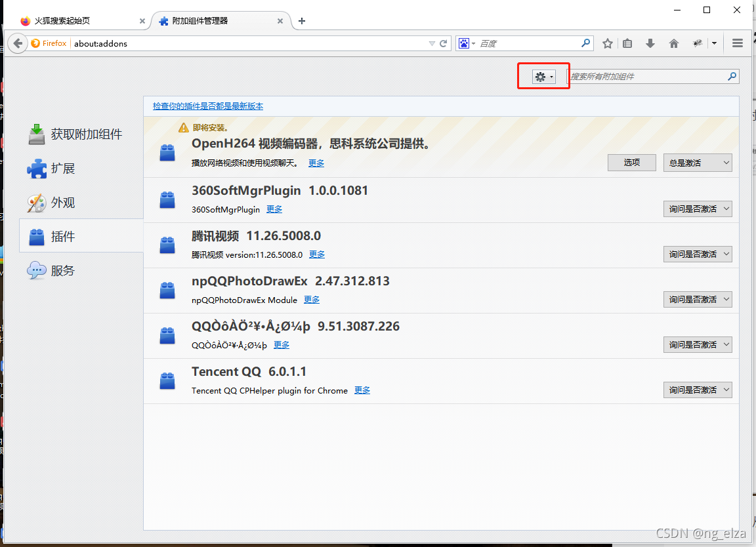This screenshot has width=756, height=547.
Task: Open activation dropdown for plugin 9.51.3087.226
Action: [698, 344]
